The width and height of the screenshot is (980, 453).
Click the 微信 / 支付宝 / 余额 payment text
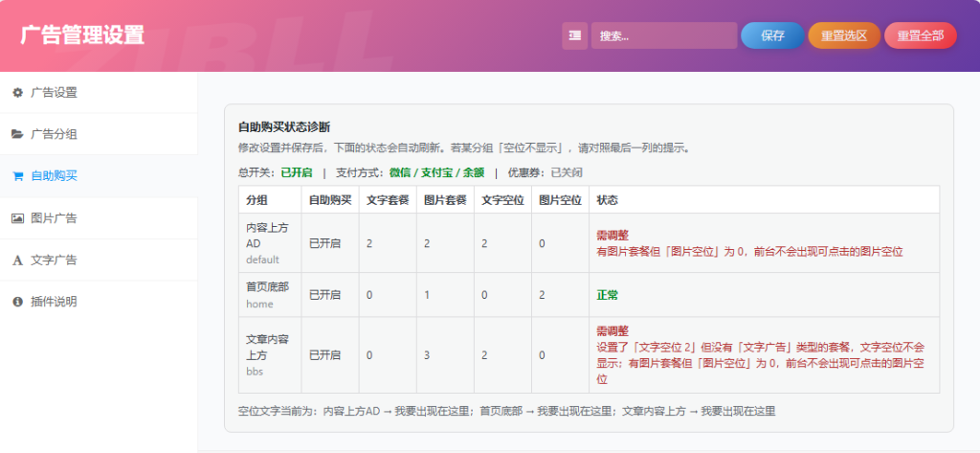[436, 172]
